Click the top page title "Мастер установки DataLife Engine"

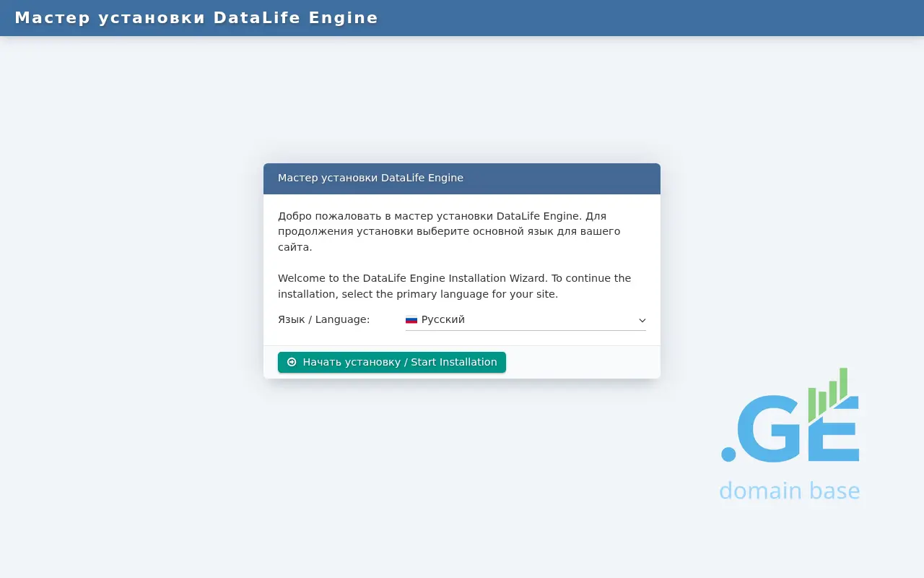[x=196, y=18]
